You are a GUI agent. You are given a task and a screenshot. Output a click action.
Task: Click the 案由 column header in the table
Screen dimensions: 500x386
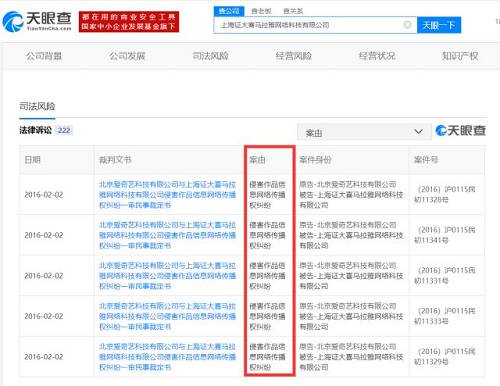click(257, 160)
